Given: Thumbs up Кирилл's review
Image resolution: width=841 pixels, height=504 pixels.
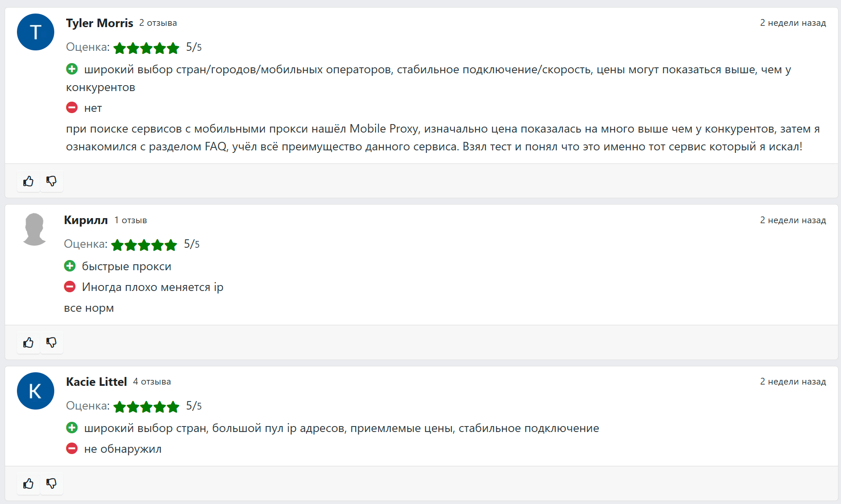Looking at the screenshot, I should point(28,343).
